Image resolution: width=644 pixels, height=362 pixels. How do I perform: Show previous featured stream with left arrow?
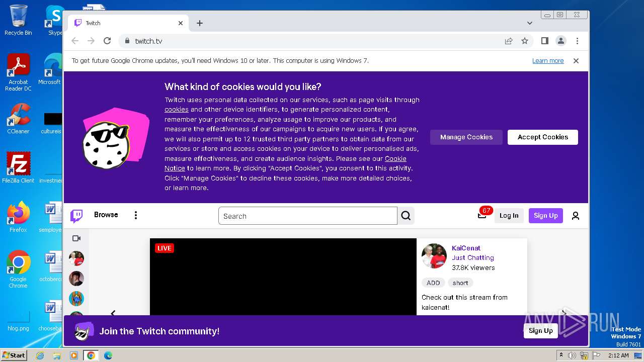point(113,313)
